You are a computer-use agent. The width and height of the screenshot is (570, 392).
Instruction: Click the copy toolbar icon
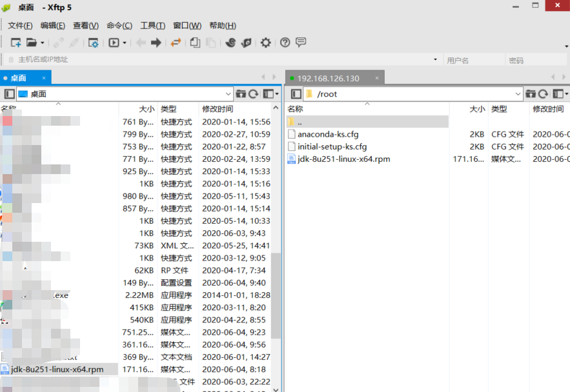tap(195, 43)
